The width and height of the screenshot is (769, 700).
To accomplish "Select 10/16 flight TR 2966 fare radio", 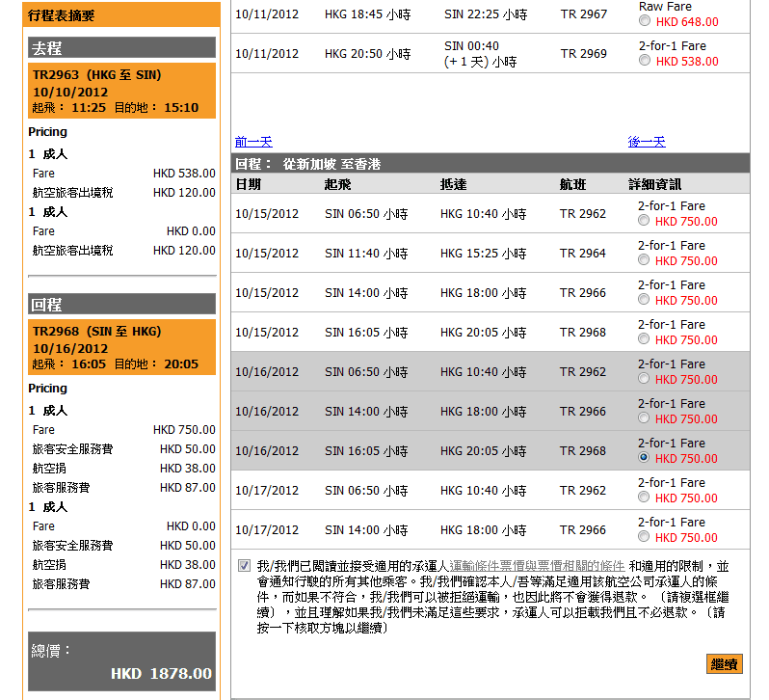I will tap(645, 418).
